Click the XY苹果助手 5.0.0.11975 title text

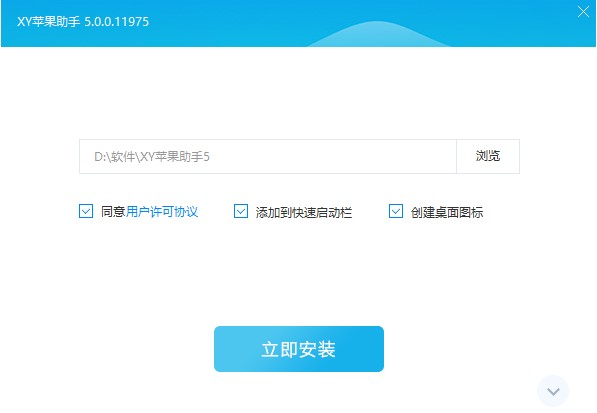(83, 22)
